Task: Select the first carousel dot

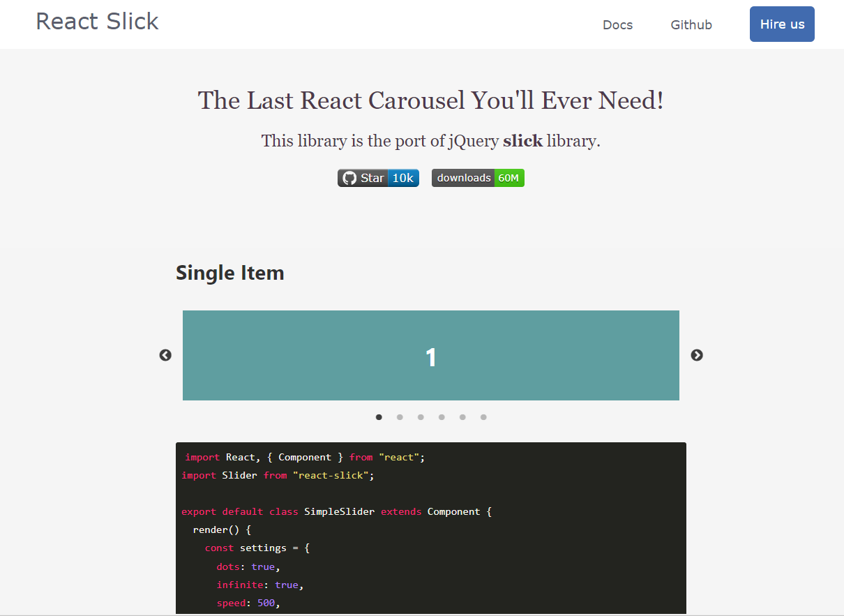Action: (x=379, y=417)
